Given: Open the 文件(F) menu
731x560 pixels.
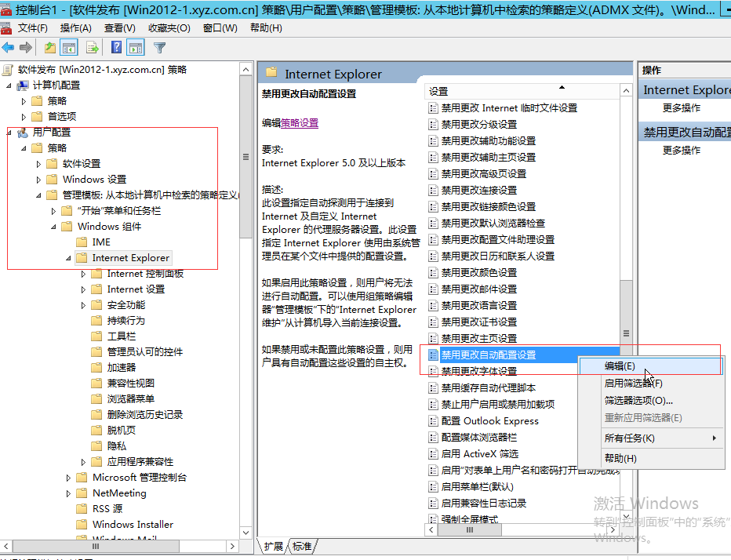Looking at the screenshot, I should click(x=33, y=28).
